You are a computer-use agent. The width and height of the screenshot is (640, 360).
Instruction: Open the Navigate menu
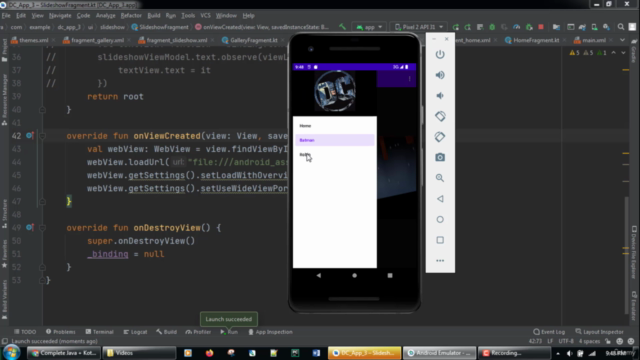tap(60, 16)
